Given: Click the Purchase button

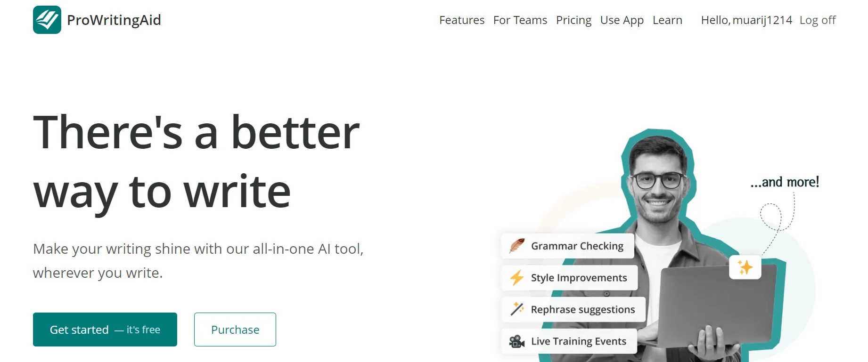Looking at the screenshot, I should [x=235, y=330].
